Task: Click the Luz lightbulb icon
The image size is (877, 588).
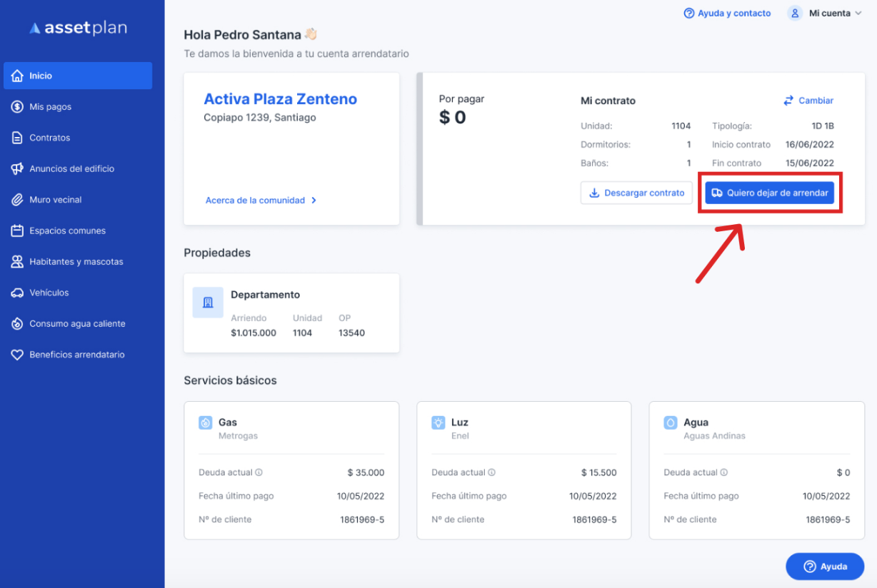Action: (x=438, y=422)
